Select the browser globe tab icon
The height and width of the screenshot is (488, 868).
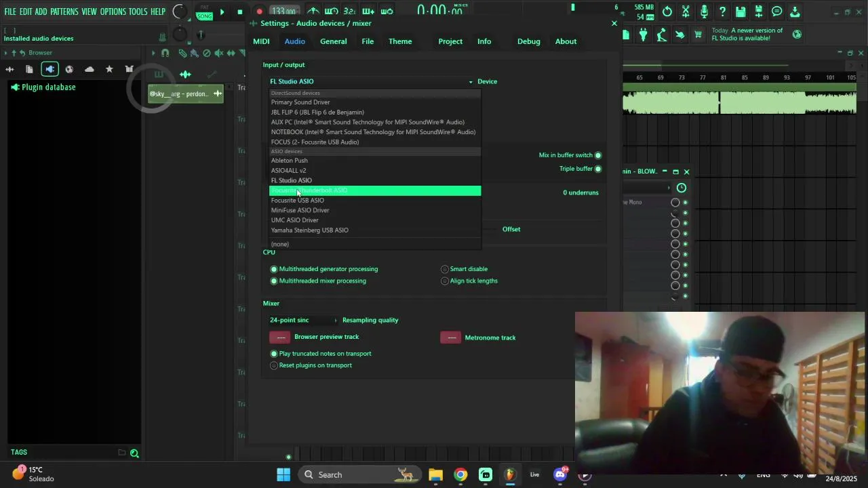[x=69, y=69]
